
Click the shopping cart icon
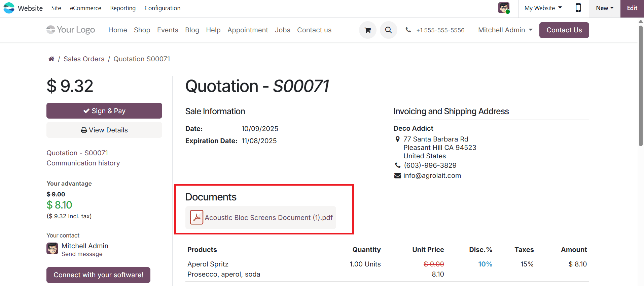point(367,30)
